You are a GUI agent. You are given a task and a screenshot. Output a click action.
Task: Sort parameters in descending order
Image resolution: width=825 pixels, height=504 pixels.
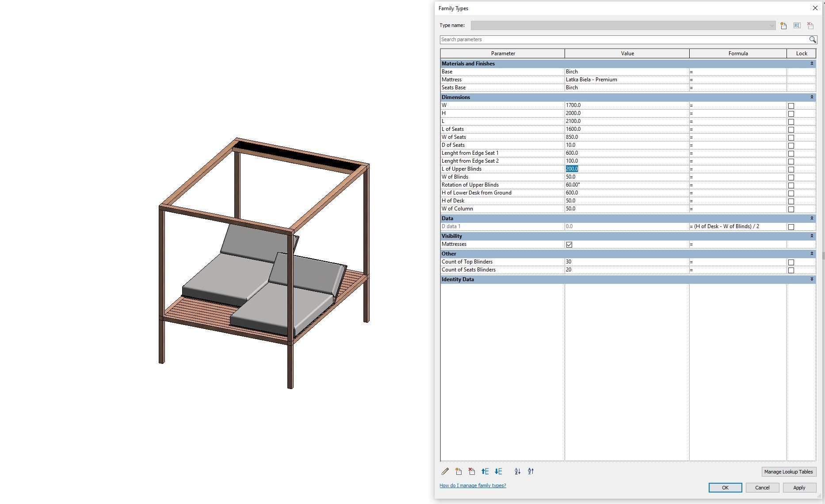pyautogui.click(x=531, y=472)
